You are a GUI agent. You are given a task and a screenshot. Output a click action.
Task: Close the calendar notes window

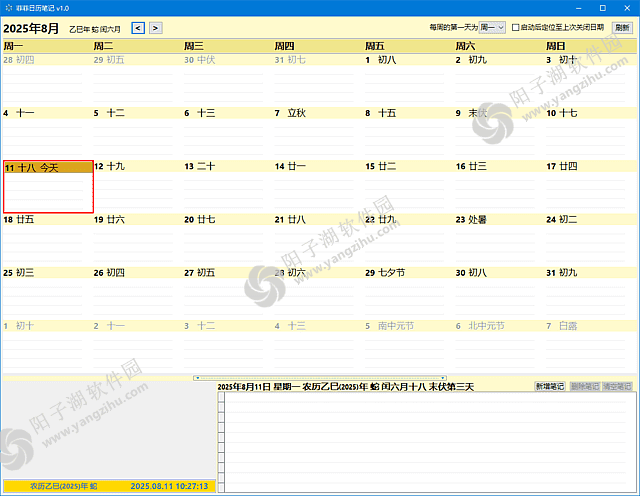(x=627, y=8)
